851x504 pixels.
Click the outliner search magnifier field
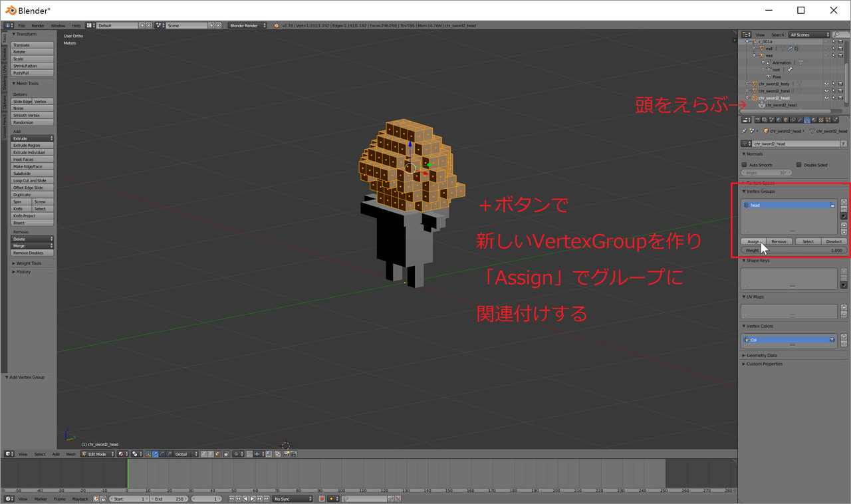(840, 35)
